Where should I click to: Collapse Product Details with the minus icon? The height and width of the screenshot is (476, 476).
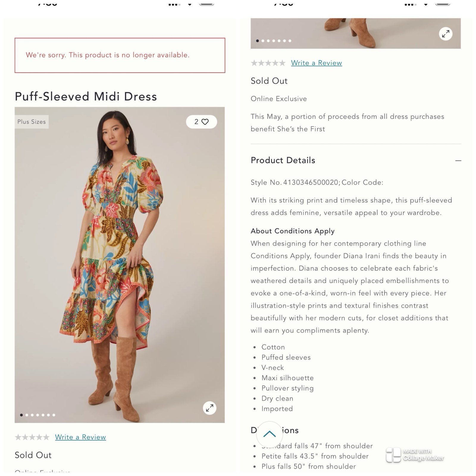458,161
